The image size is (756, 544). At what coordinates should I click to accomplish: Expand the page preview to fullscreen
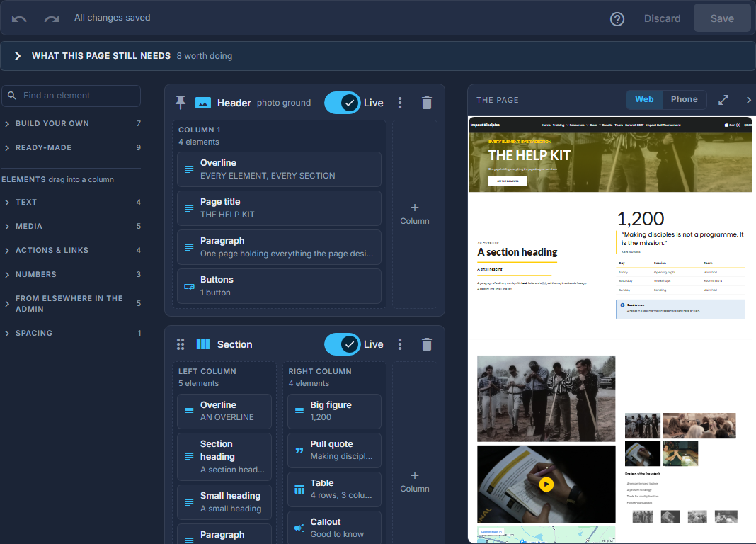coord(723,100)
